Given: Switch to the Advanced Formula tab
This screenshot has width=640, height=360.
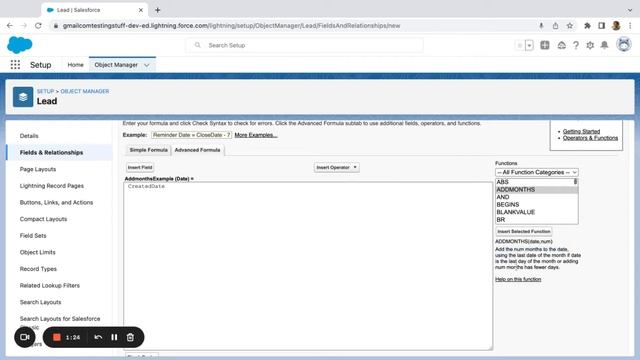Looking at the screenshot, I should coord(197,150).
